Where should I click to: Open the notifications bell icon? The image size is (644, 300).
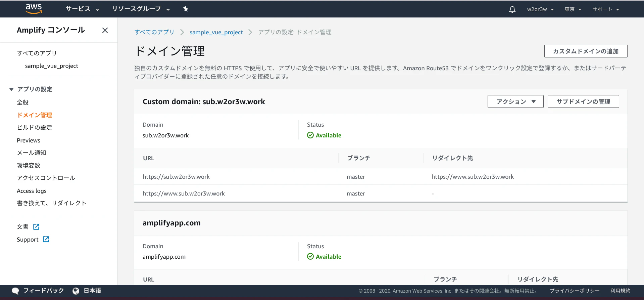point(512,9)
